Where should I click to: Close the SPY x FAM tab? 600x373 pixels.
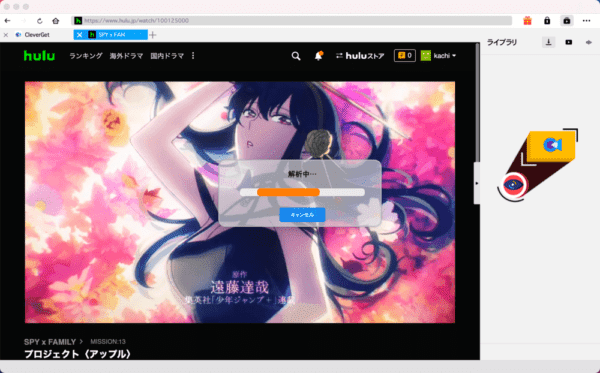[x=79, y=35]
